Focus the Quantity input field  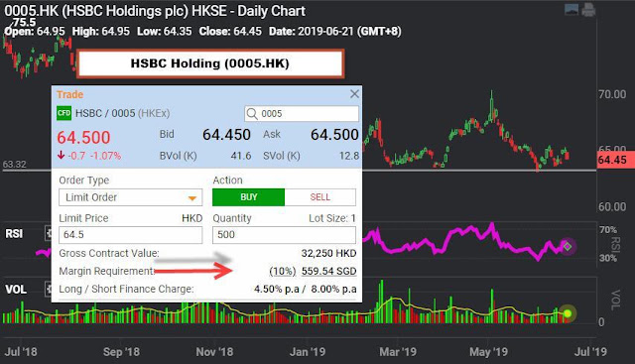click(x=285, y=235)
